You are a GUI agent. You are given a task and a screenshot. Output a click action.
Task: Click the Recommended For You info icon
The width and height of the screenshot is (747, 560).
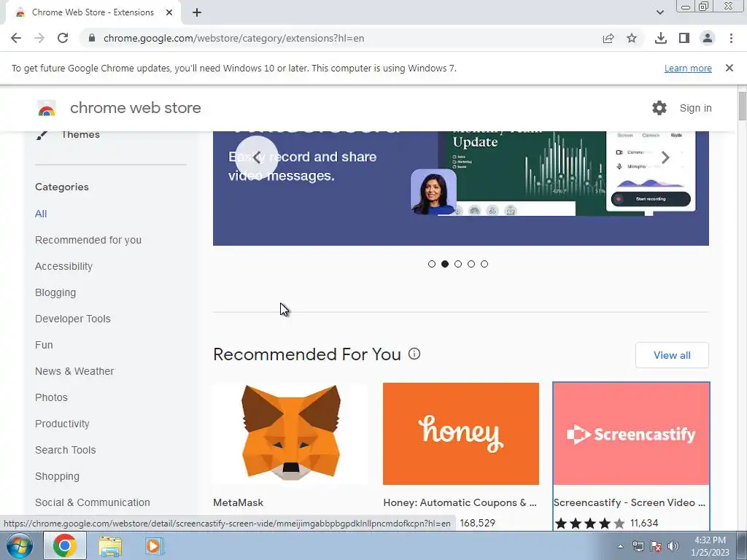tap(414, 354)
